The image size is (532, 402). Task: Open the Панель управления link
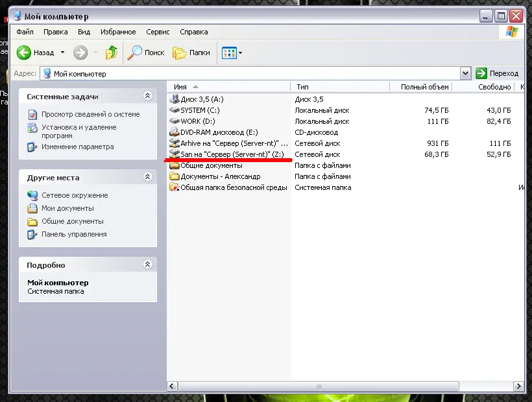74,234
